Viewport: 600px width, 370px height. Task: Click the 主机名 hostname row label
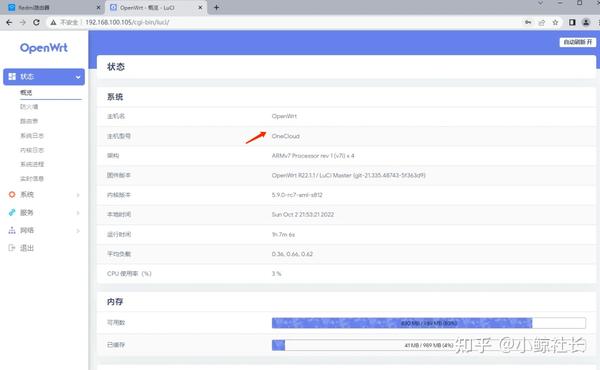pyautogui.click(x=116, y=116)
